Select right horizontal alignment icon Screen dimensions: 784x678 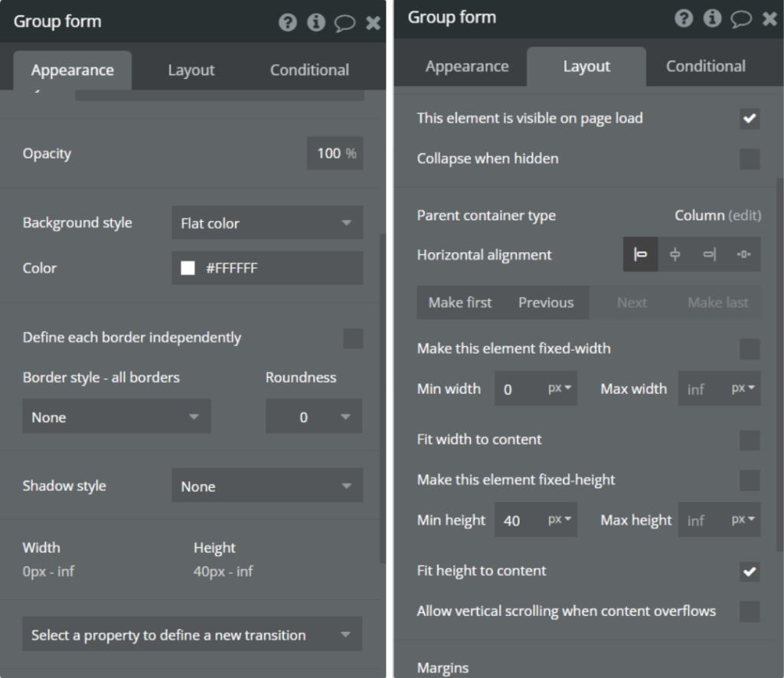pyautogui.click(x=709, y=254)
